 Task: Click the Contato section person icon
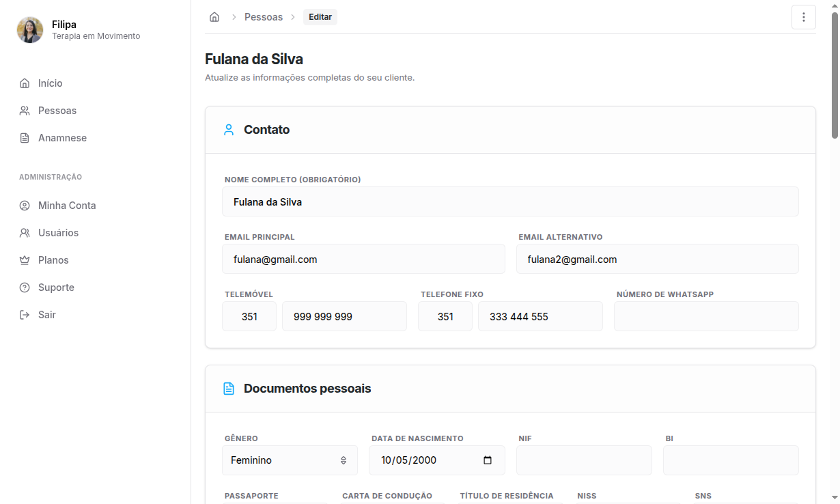pos(229,130)
